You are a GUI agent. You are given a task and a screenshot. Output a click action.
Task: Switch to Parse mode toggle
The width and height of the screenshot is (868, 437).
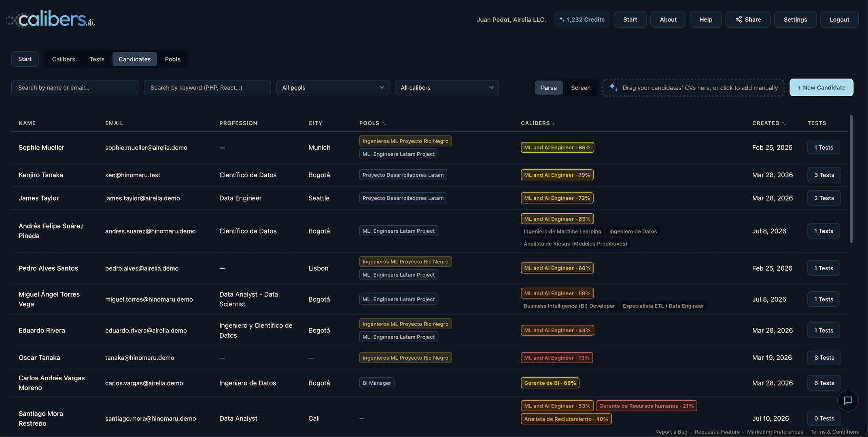549,88
